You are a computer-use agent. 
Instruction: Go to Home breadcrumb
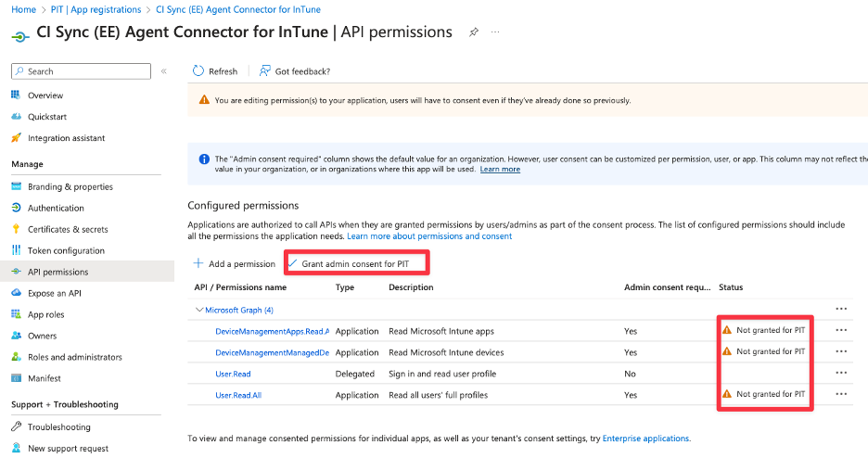23,9
